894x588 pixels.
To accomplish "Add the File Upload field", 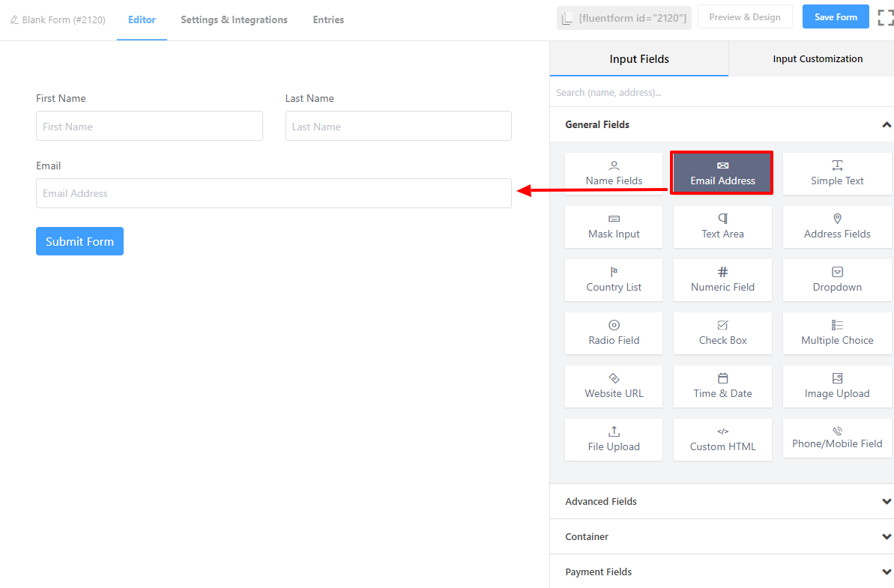I will (614, 439).
